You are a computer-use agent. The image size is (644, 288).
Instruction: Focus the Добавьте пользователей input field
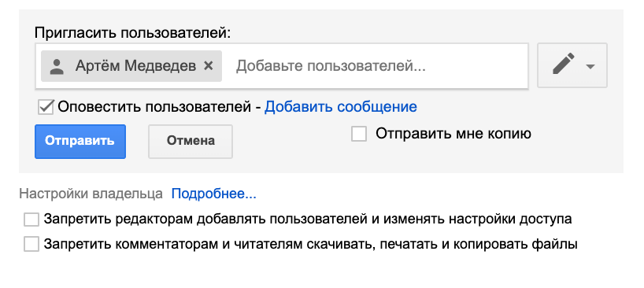pyautogui.click(x=374, y=65)
